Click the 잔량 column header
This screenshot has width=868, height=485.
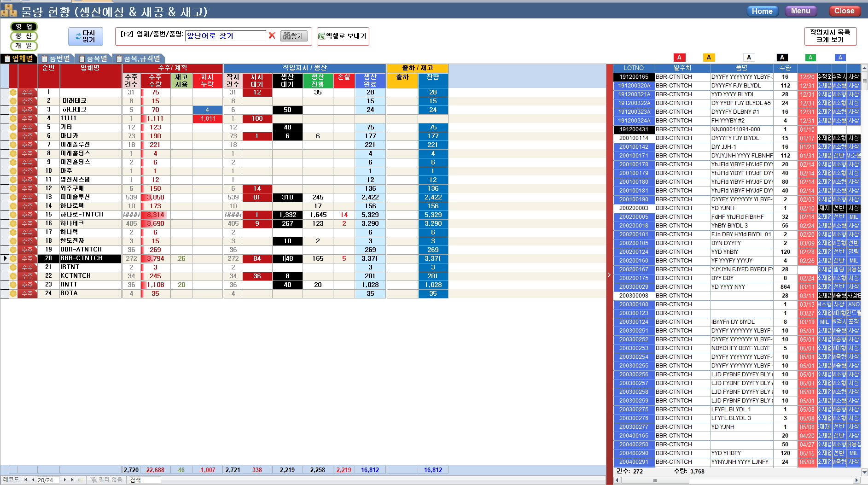point(433,81)
